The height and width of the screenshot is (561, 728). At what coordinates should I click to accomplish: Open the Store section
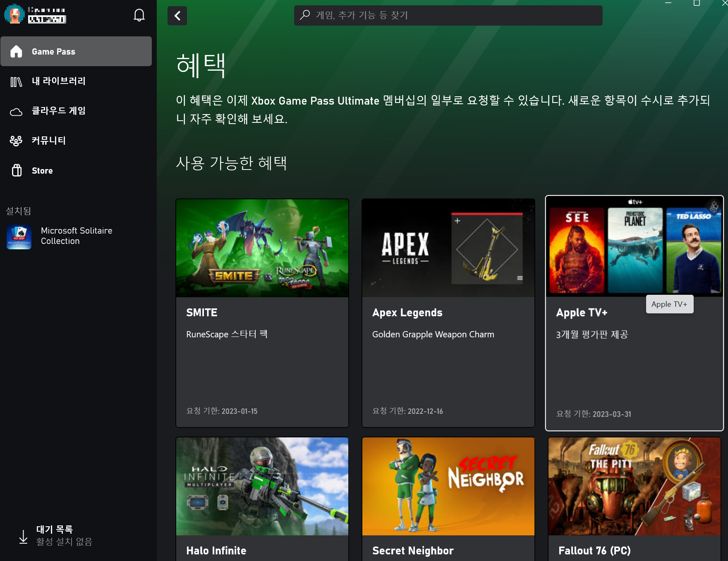[x=76, y=170]
